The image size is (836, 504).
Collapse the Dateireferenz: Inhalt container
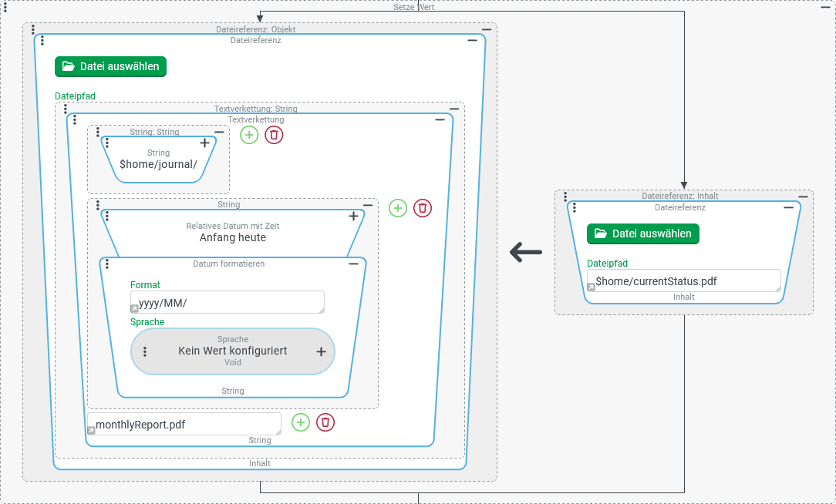[803, 196]
